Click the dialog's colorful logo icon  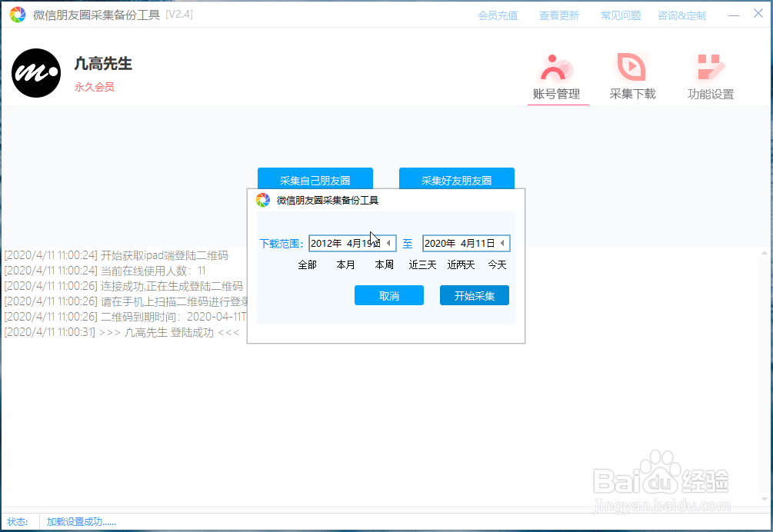[263, 200]
